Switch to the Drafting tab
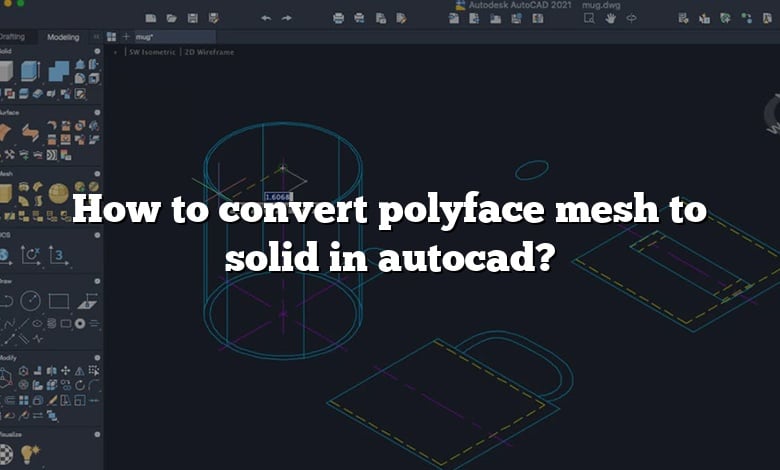Image resolution: width=780 pixels, height=470 pixels. pyautogui.click(x=12, y=37)
